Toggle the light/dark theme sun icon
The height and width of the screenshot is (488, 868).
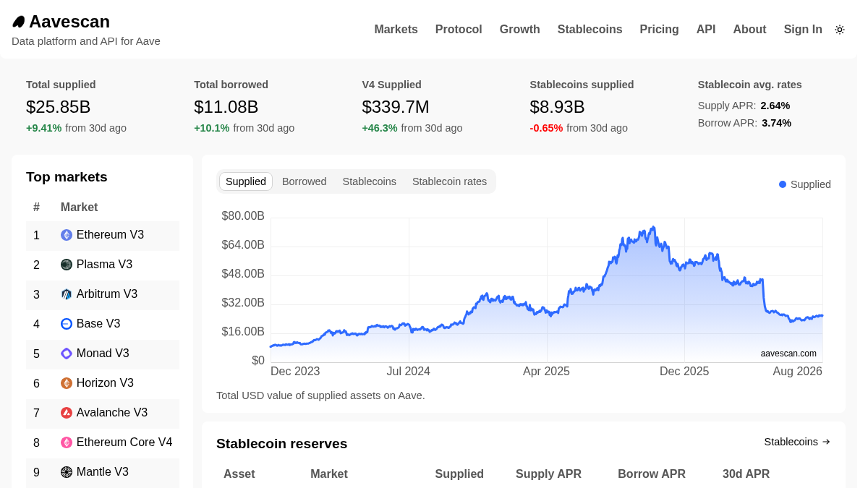[x=840, y=30]
